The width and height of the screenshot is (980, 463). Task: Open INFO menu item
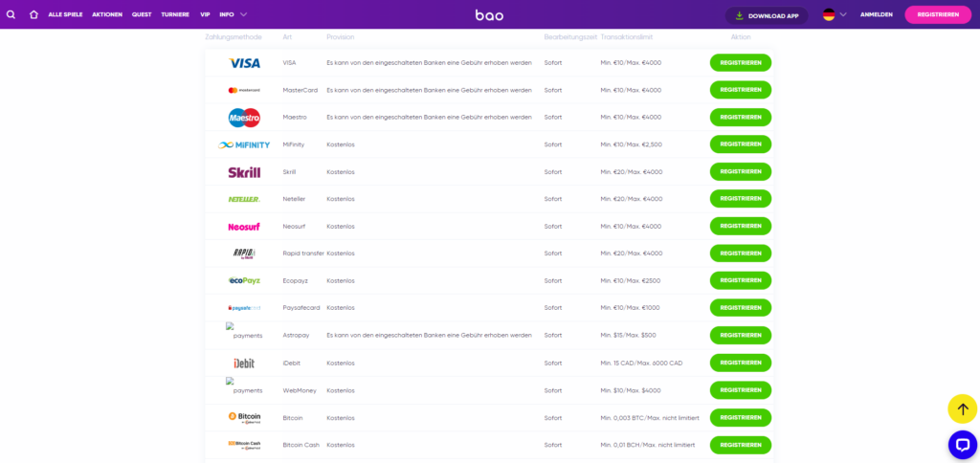point(227,14)
